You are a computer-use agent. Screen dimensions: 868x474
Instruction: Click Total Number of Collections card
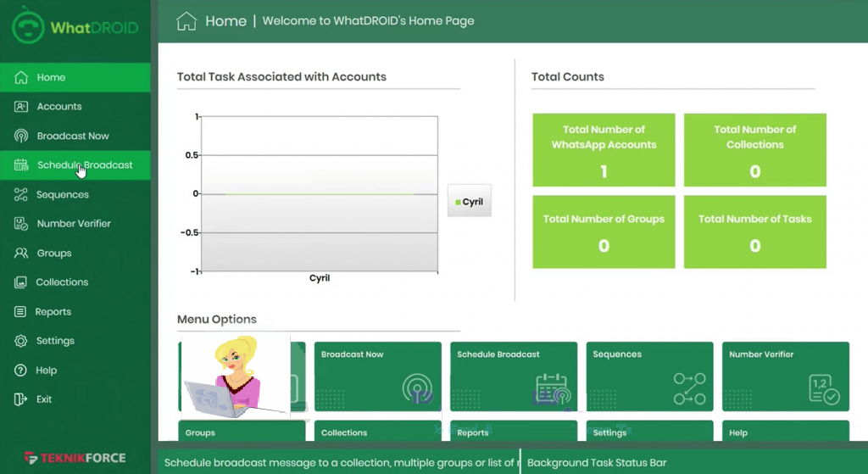[755, 150]
